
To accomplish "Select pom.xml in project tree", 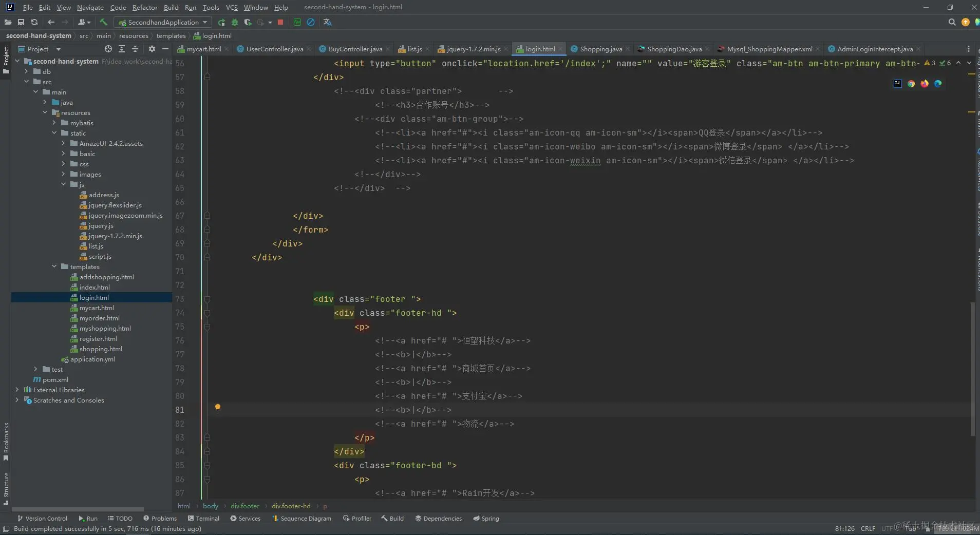I will pos(55,379).
